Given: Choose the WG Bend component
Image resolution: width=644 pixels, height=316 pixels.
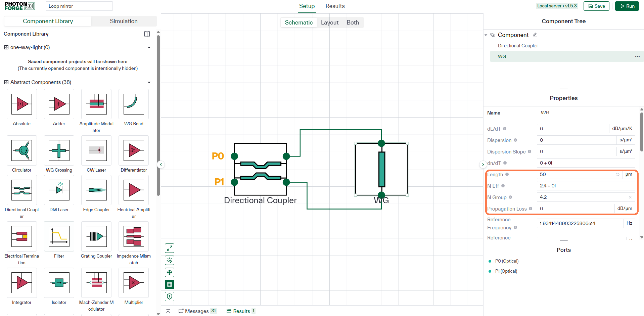Looking at the screenshot, I should coord(134,104).
